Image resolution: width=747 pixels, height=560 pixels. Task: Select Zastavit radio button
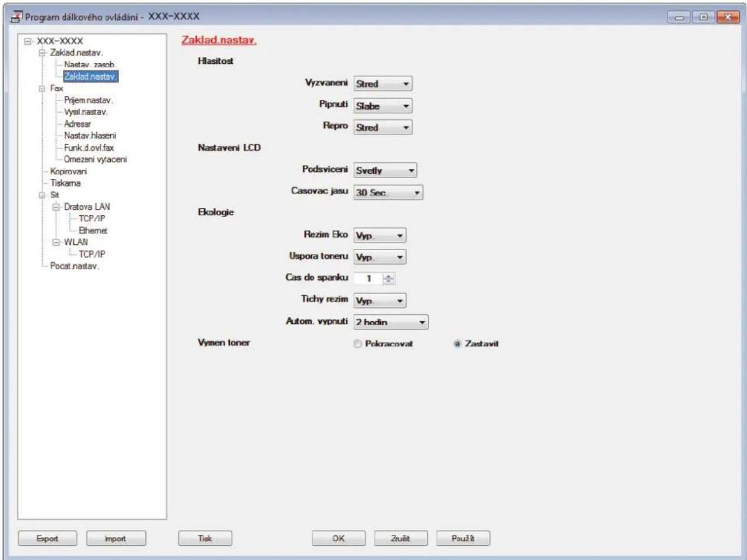(x=457, y=344)
